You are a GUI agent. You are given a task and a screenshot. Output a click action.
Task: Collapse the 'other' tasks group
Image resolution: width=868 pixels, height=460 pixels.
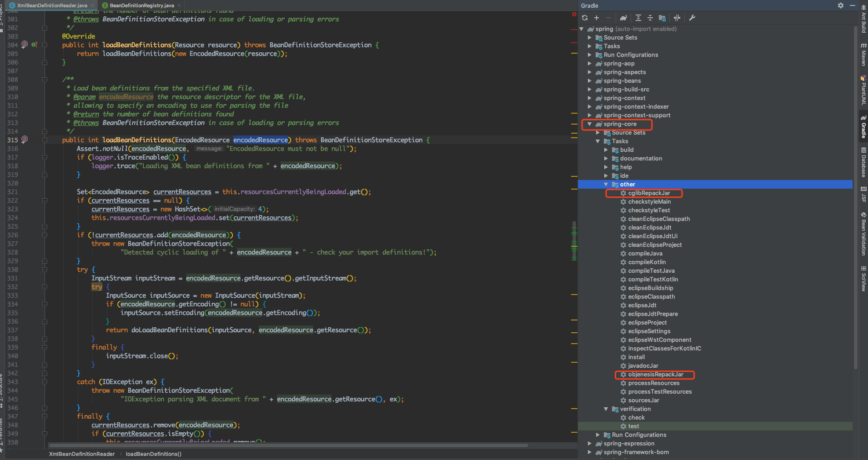pos(606,185)
